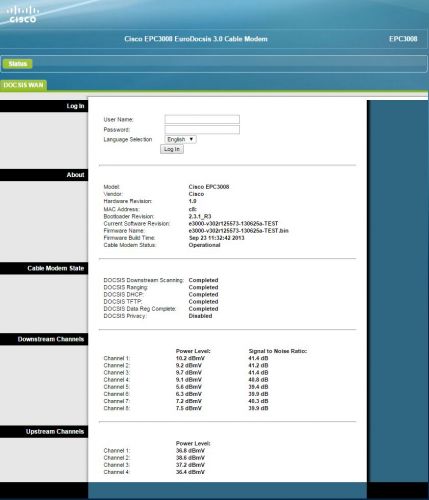Click downstream Channel 3 power 9.7 dBmV
Viewport: 429px width, 500px height.
[x=189, y=373]
